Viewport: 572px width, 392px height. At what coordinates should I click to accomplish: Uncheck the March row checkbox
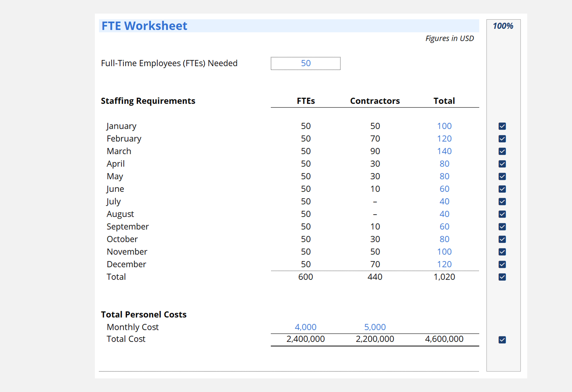tap(502, 151)
